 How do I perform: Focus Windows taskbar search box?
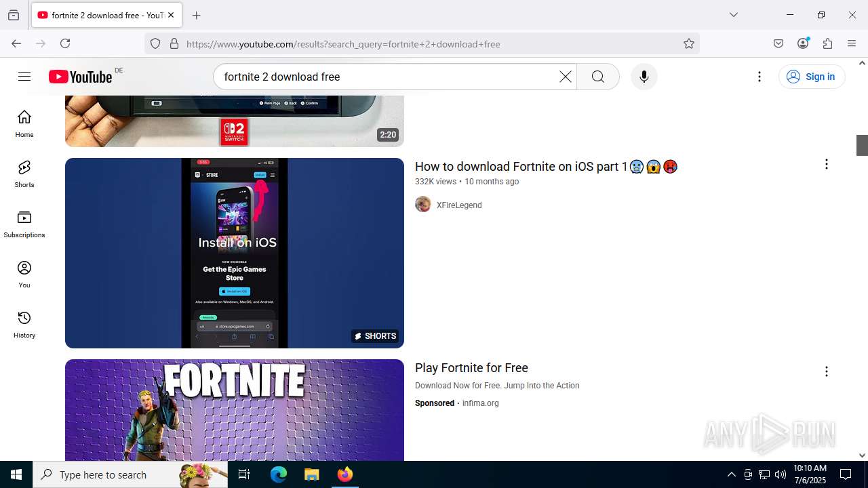point(130,474)
